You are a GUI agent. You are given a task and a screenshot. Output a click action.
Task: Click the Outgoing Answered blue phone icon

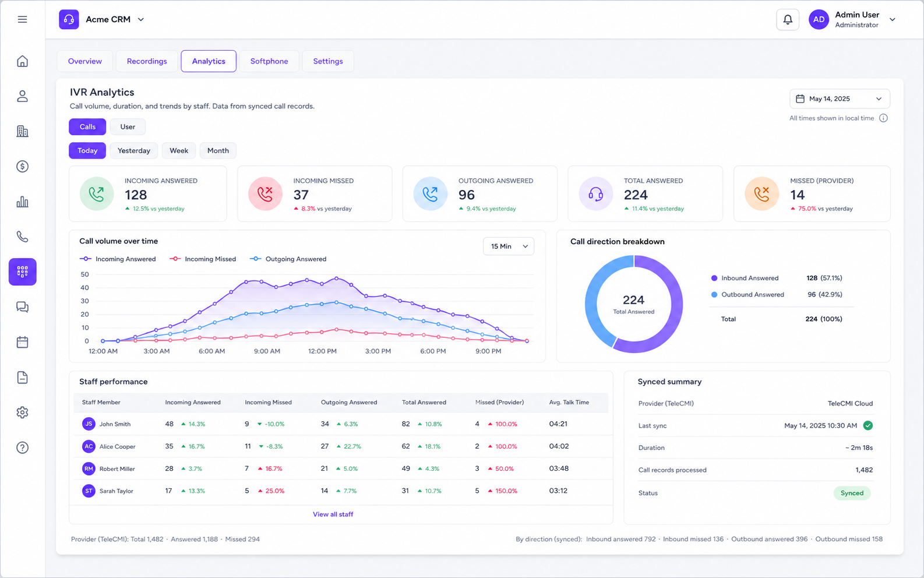tap(430, 193)
